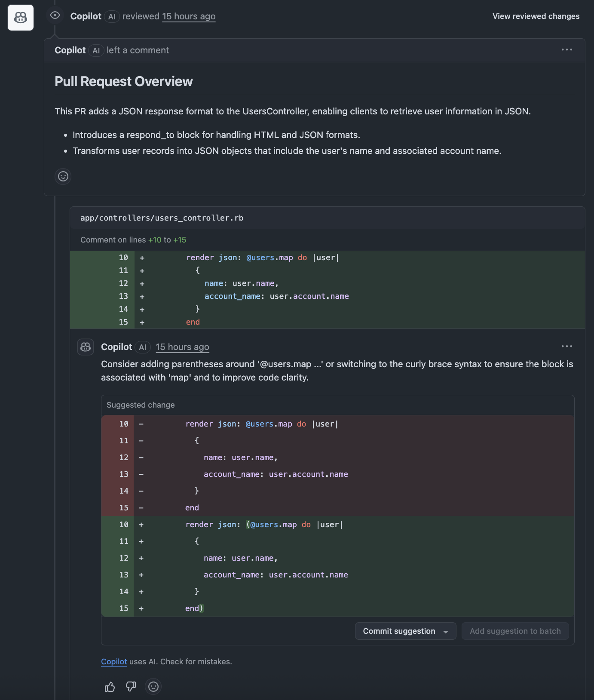Viewport: 594px width, 700px height.
Task: Open app/controllers/users_controller.rb file path
Action: pyautogui.click(x=162, y=218)
